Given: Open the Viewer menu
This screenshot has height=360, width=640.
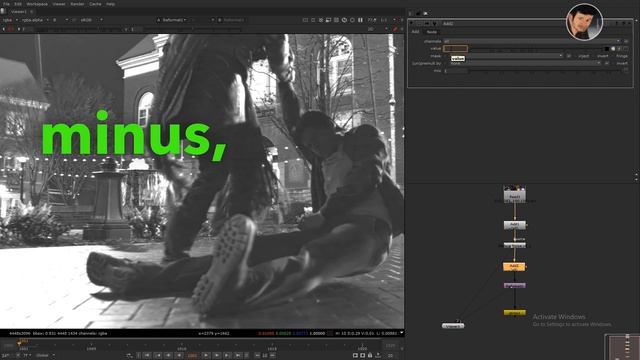Looking at the screenshot, I should point(59,4).
